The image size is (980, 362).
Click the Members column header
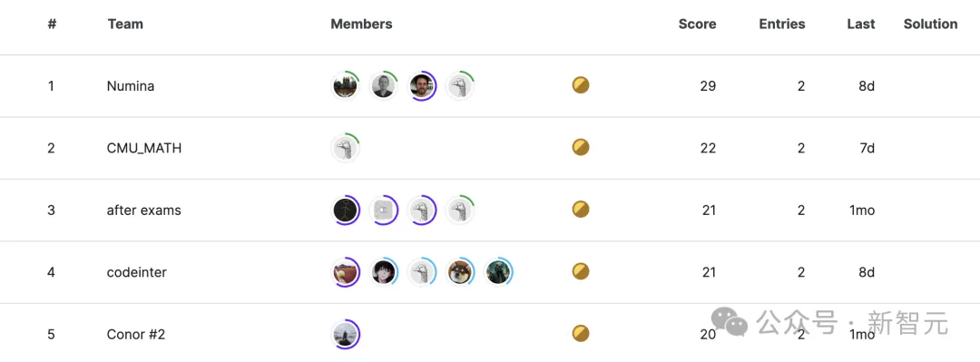[x=361, y=24]
